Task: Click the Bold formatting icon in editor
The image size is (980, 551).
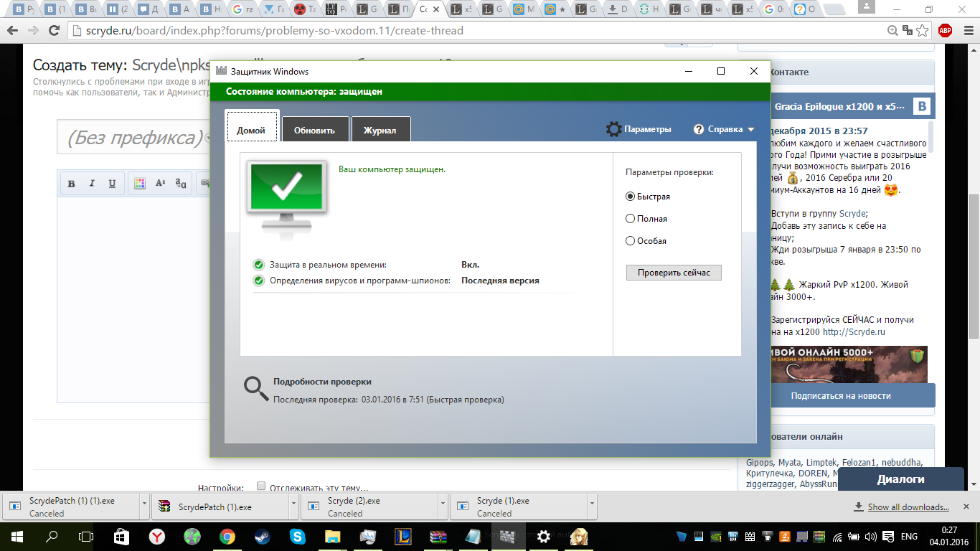Action: coord(72,184)
